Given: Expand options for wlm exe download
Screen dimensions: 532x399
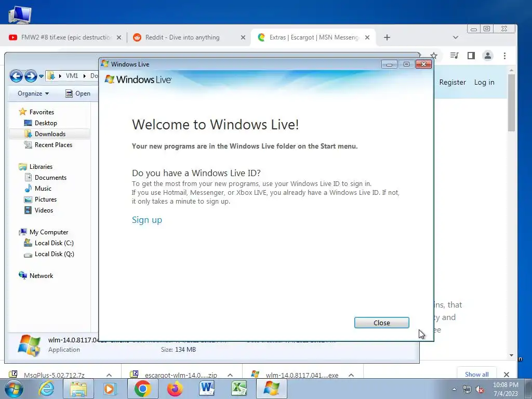Looking at the screenshot, I should [351, 375].
